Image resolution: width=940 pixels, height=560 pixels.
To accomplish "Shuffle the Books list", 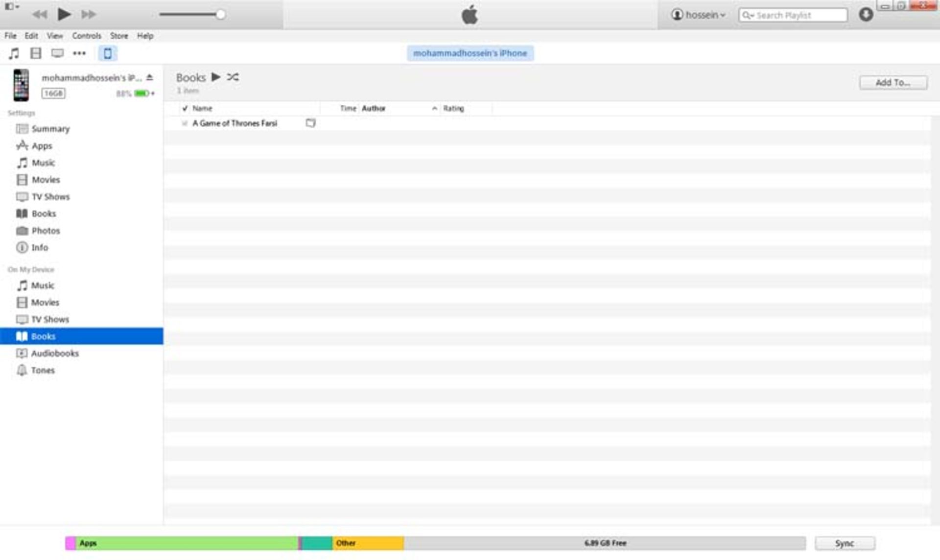I will tap(233, 77).
